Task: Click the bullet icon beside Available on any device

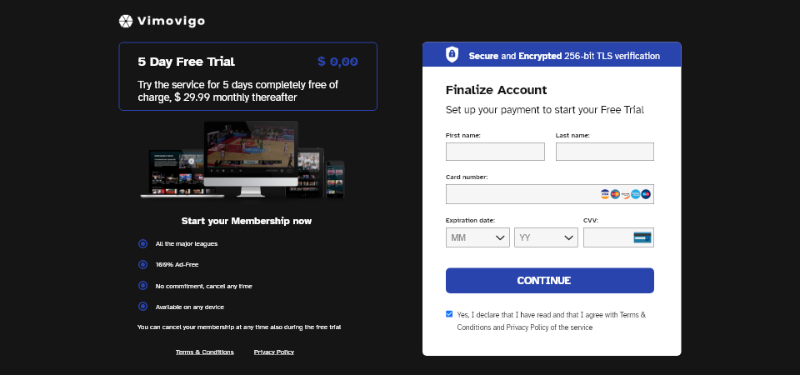Action: [x=143, y=307]
